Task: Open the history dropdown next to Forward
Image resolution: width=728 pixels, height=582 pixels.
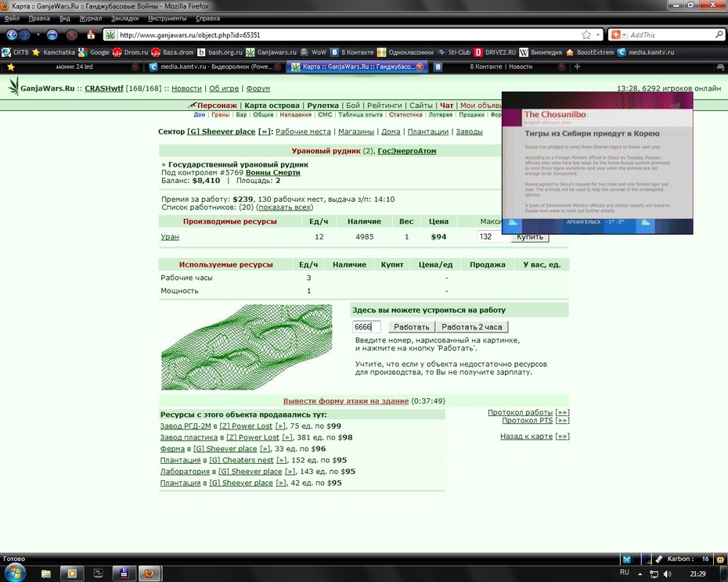Action: [38, 34]
